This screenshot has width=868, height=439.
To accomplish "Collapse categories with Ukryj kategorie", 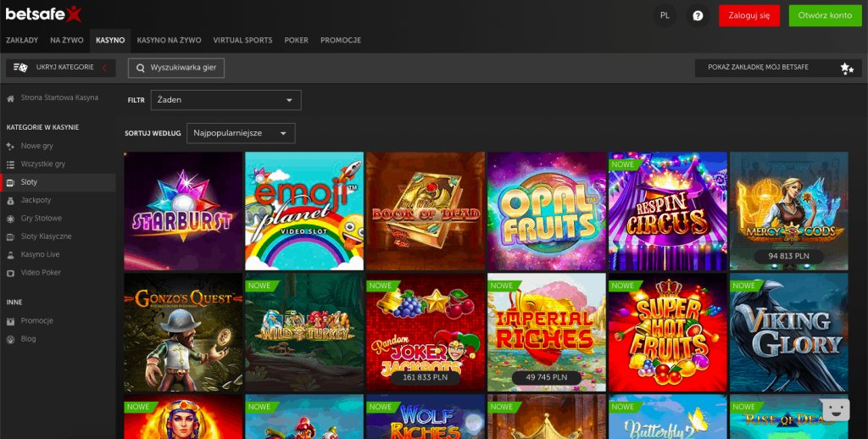I will tap(61, 68).
